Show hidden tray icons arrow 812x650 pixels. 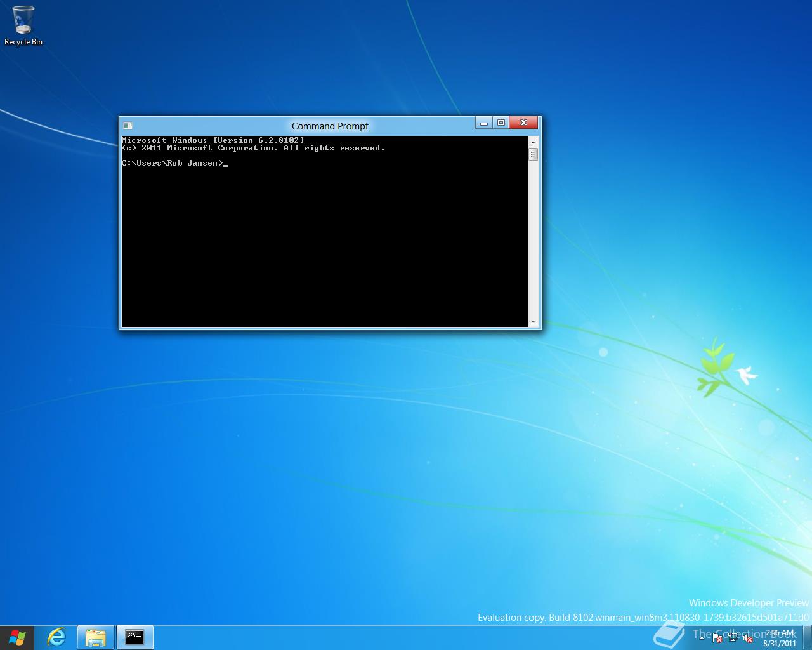click(702, 638)
